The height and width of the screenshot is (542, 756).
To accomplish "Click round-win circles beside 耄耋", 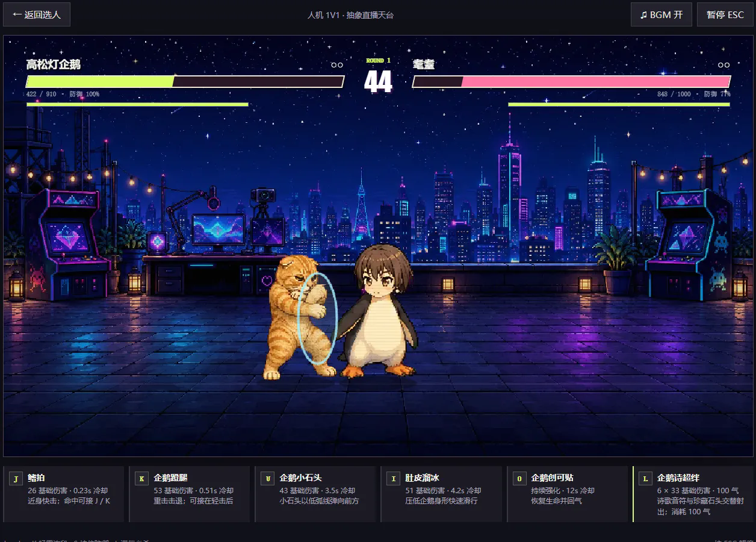I will (x=723, y=65).
